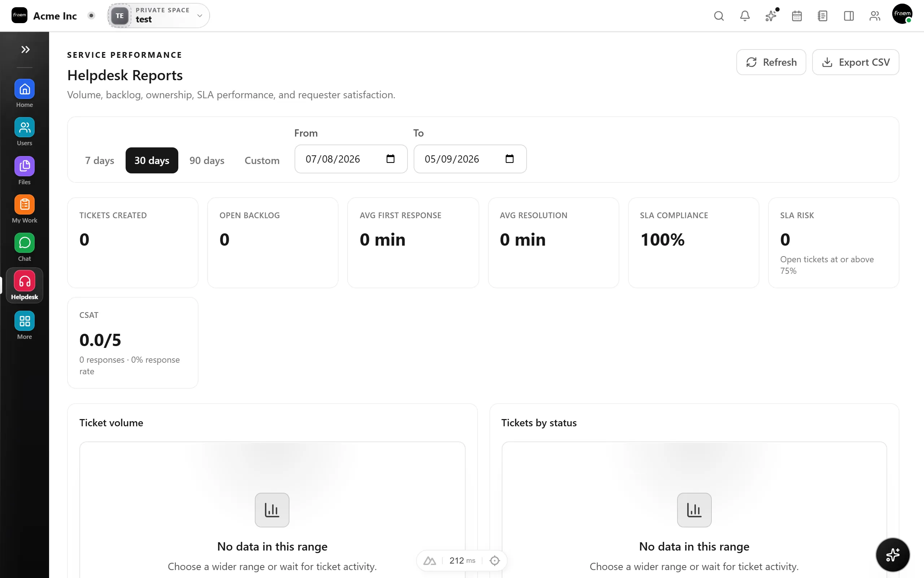Click the Export CSV button
This screenshot has width=924, height=578.
[x=855, y=62]
